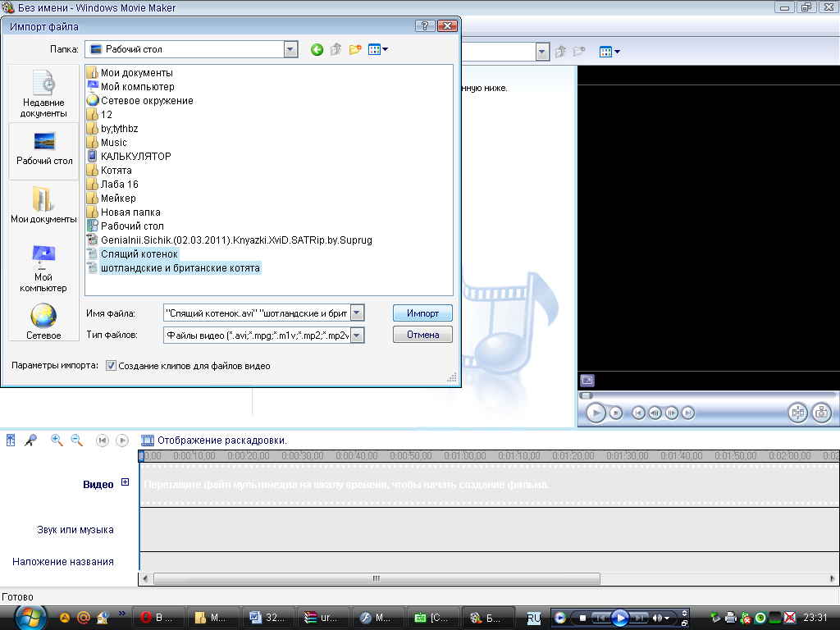The width and height of the screenshot is (840, 630).
Task: Click timeline ruler at 0:01:00,00
Action: coord(465,456)
